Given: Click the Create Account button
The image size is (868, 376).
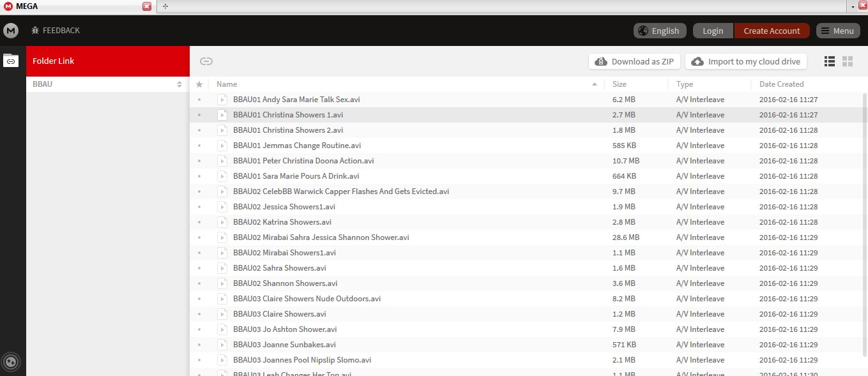Looking at the screenshot, I should point(772,31).
